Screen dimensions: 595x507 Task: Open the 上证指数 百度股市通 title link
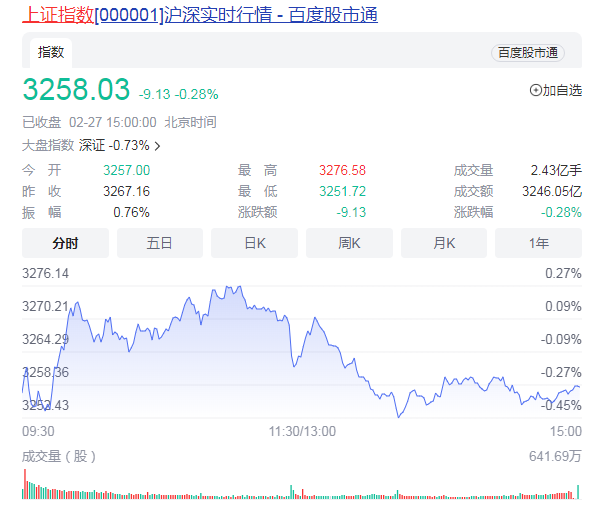coord(200,15)
